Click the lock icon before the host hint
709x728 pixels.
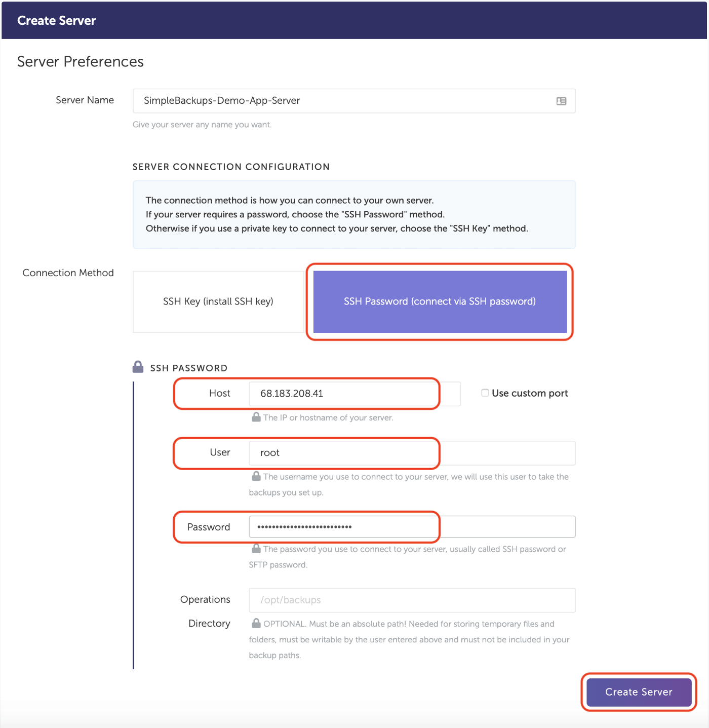[256, 417]
